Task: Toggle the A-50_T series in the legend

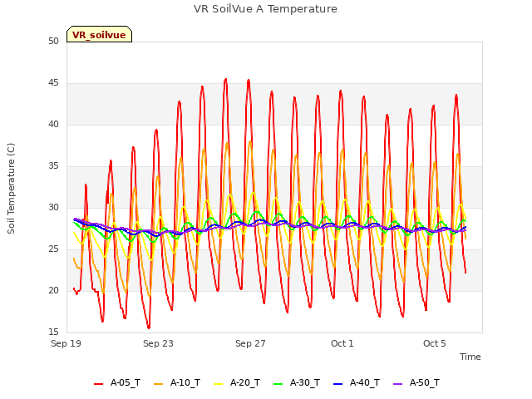Action: click(416, 383)
